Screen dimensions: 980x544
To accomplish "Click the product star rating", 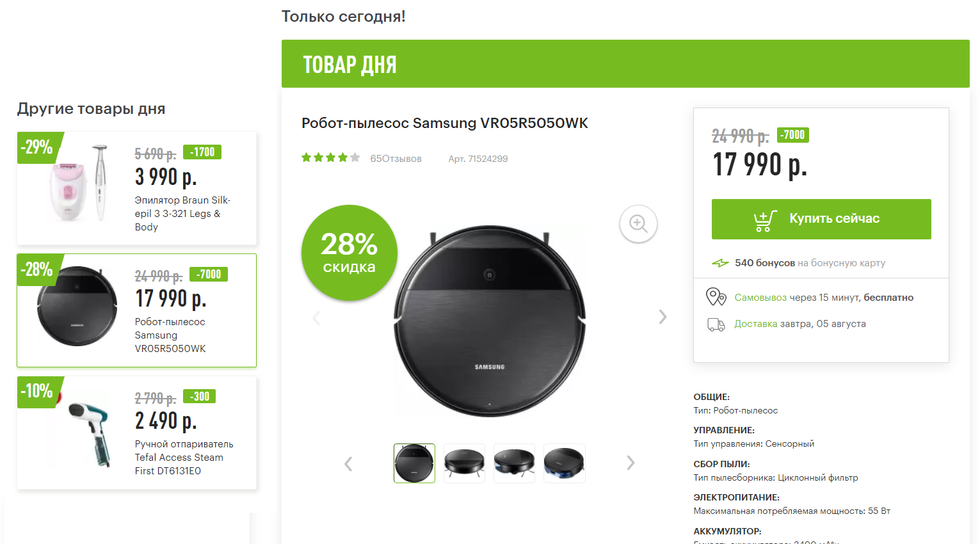I will coord(330,158).
